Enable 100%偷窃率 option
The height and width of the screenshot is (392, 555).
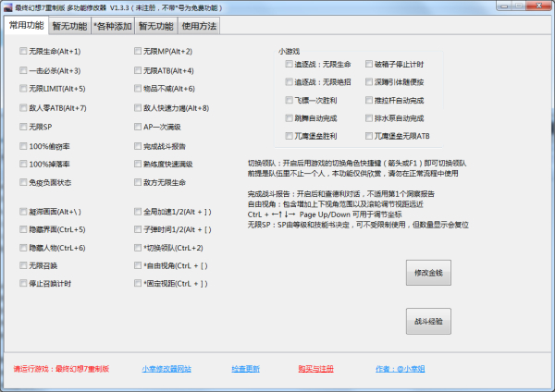pyautogui.click(x=23, y=146)
